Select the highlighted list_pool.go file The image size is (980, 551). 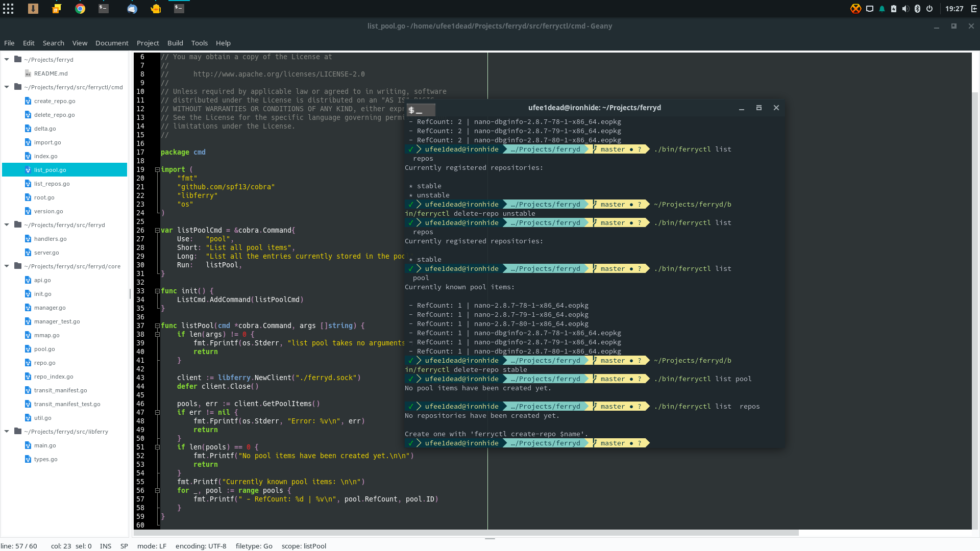(x=64, y=170)
